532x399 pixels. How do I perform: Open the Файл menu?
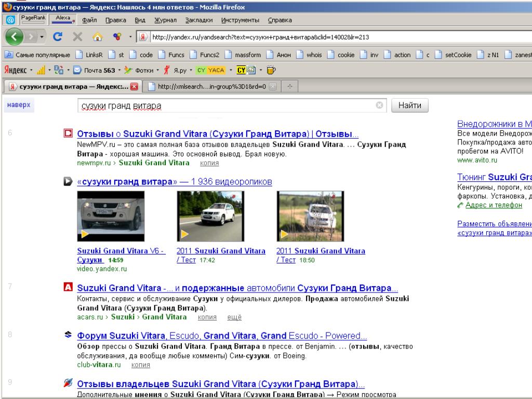pos(89,20)
